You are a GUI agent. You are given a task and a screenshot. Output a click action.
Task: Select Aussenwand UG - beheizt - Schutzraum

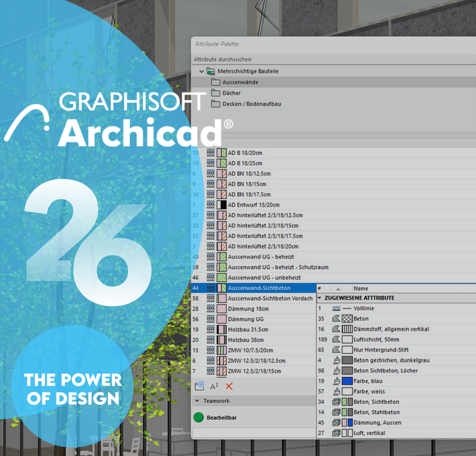(x=334, y=267)
